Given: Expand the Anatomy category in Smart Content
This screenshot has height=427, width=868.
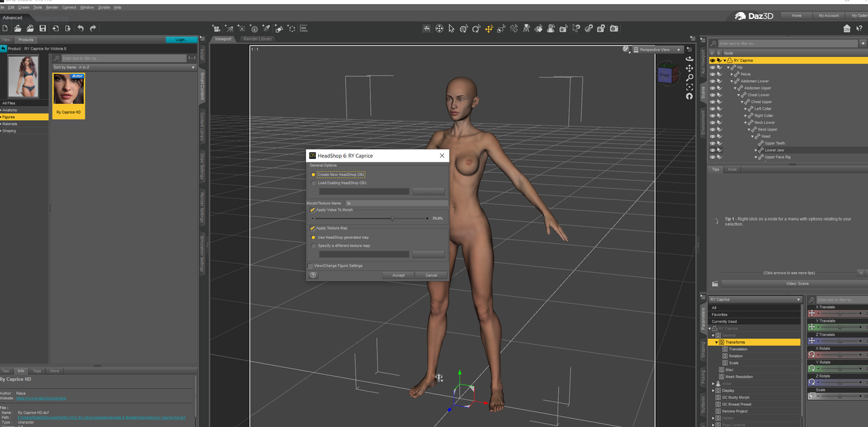Looking at the screenshot, I should [1, 110].
